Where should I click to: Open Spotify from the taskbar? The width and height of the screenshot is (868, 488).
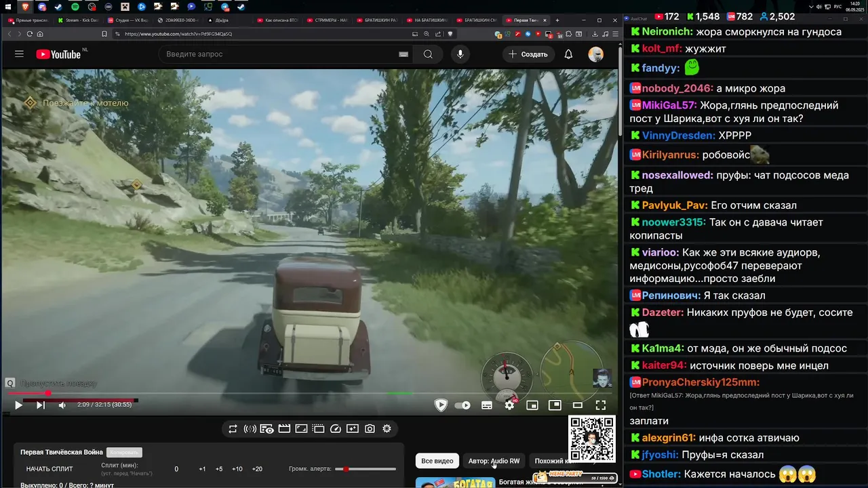pos(75,6)
